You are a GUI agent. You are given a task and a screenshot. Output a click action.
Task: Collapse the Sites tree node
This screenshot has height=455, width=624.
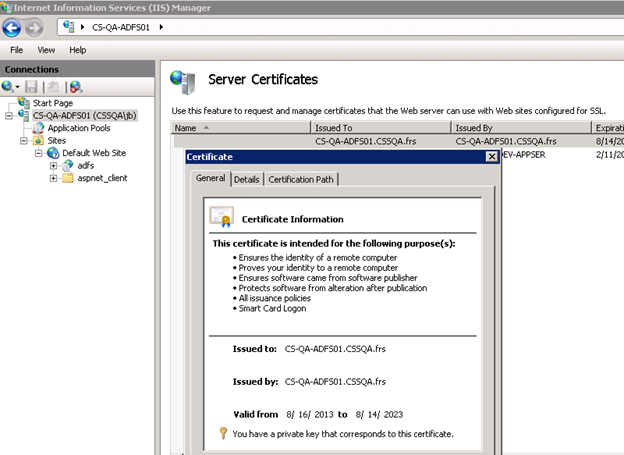tap(24, 141)
